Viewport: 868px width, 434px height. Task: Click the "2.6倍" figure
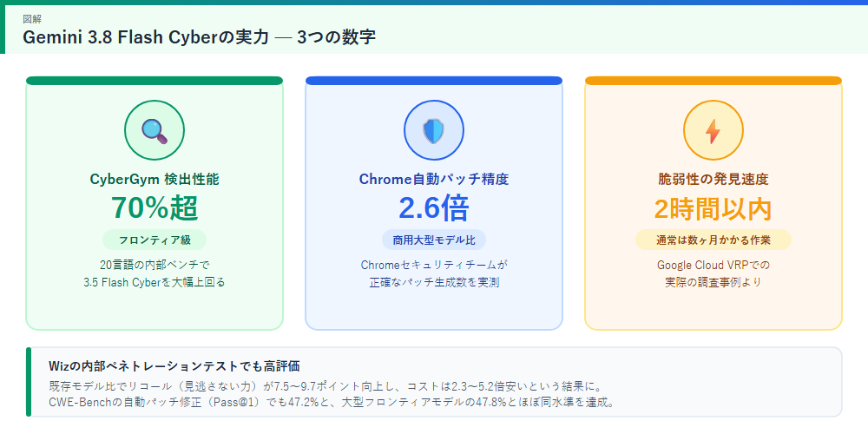click(433, 208)
